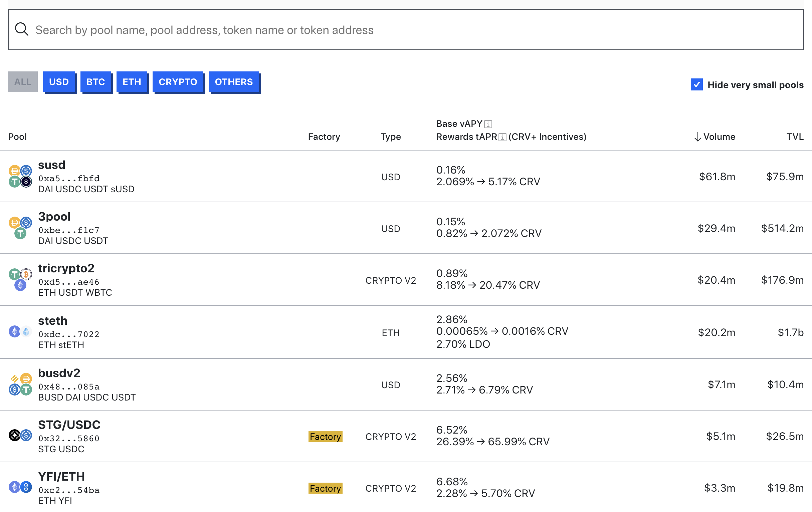Click Factory badge on STG/USDC row

(325, 437)
